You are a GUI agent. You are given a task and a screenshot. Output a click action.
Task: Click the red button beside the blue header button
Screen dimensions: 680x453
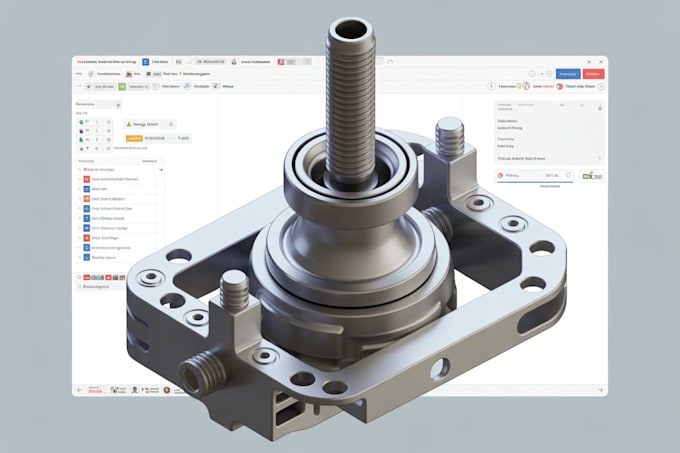593,74
